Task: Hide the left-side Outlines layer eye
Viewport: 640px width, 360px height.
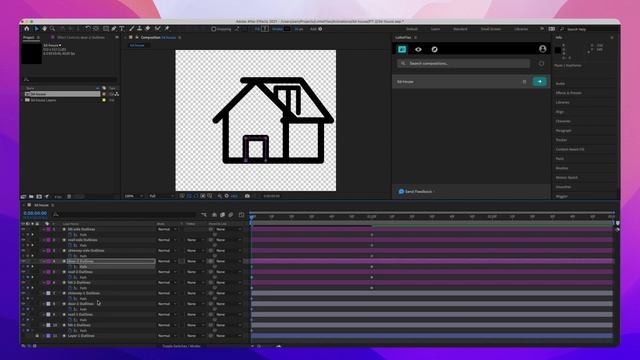Action: [x=23, y=229]
